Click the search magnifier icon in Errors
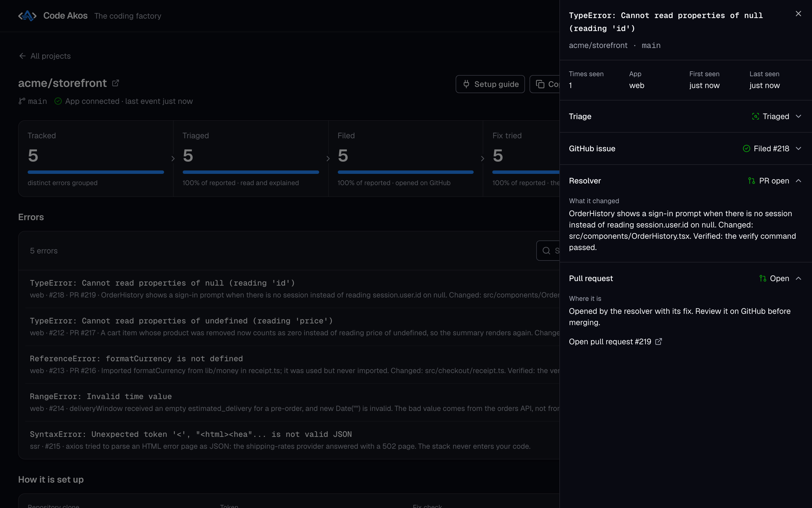 coord(546,251)
